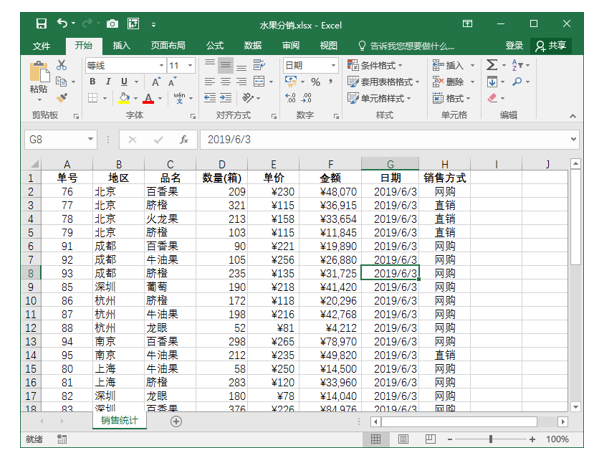Open the 文件 file menu

tap(41, 46)
